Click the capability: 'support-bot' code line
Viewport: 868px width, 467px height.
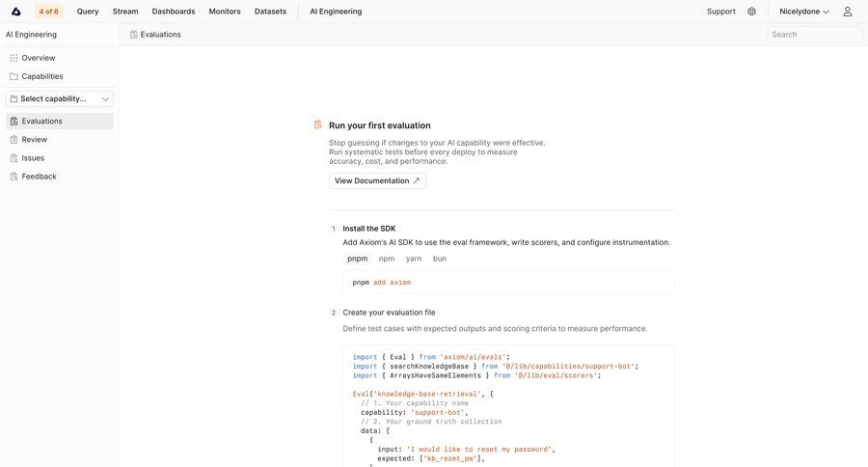[415, 413]
